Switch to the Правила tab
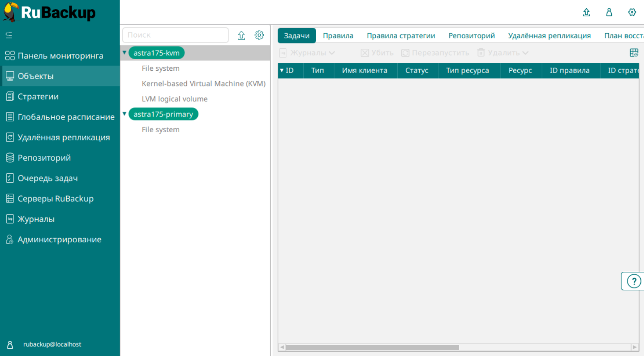 coord(338,36)
